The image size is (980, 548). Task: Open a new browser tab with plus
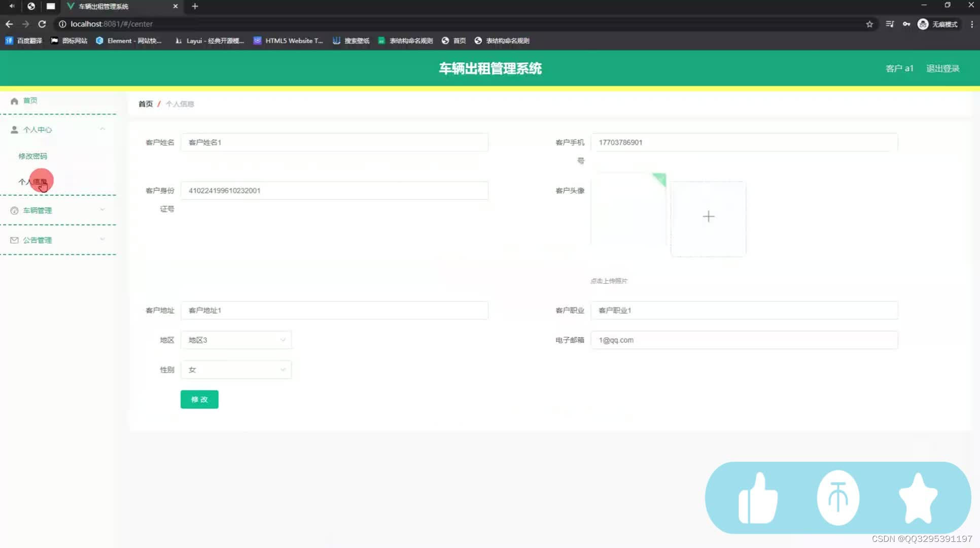pyautogui.click(x=195, y=6)
